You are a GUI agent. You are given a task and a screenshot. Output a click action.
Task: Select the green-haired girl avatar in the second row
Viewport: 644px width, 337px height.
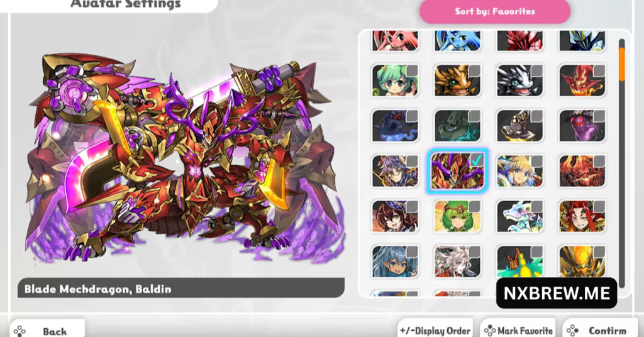pyautogui.click(x=395, y=80)
